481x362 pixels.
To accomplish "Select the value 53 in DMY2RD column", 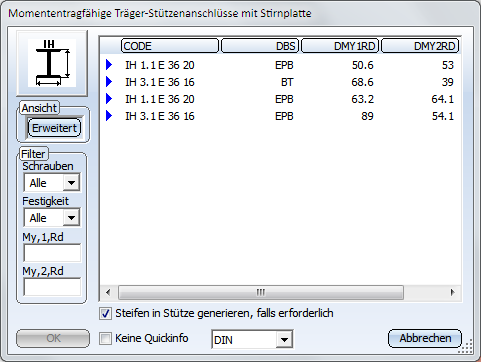I will click(448, 65).
